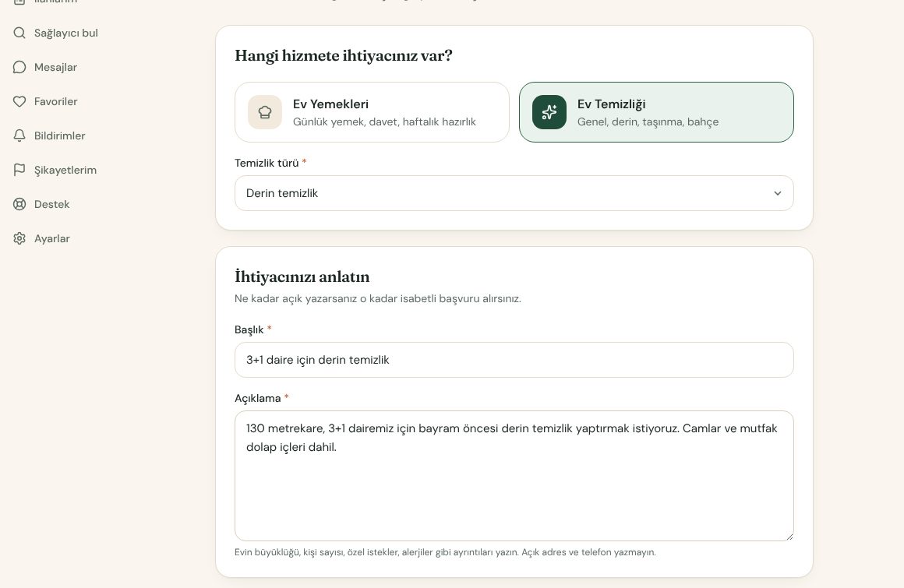Select the Ev Temizliği service card

tap(656, 112)
